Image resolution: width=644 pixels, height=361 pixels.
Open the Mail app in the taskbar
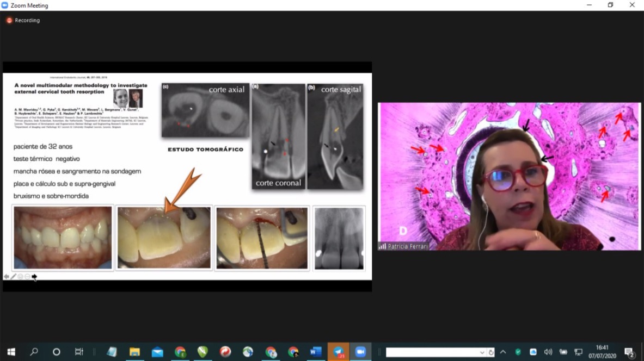pyautogui.click(x=157, y=352)
